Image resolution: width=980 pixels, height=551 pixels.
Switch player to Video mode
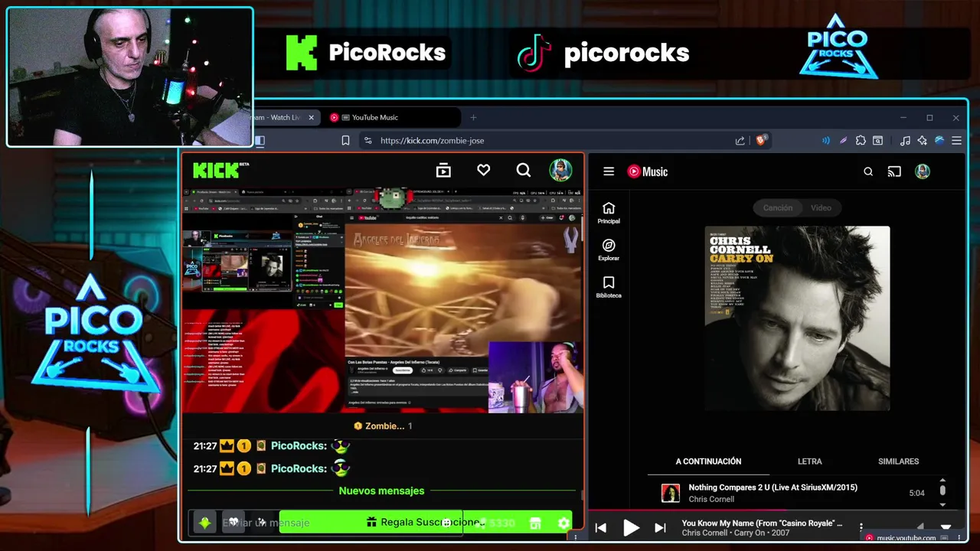(x=821, y=207)
